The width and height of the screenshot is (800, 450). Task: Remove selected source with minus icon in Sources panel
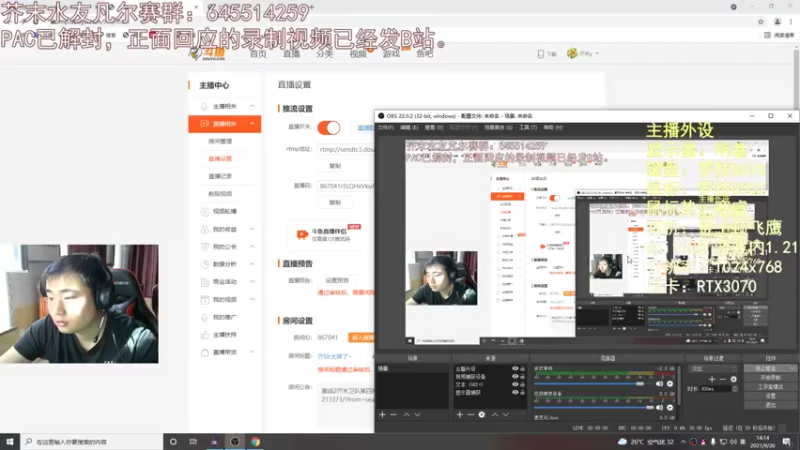click(x=470, y=415)
